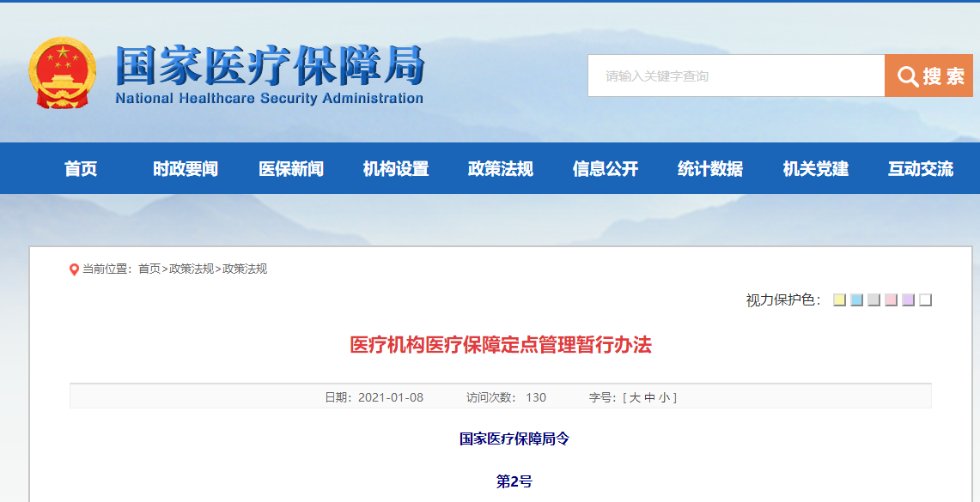Select the pink eye-protection color

pos(892,299)
